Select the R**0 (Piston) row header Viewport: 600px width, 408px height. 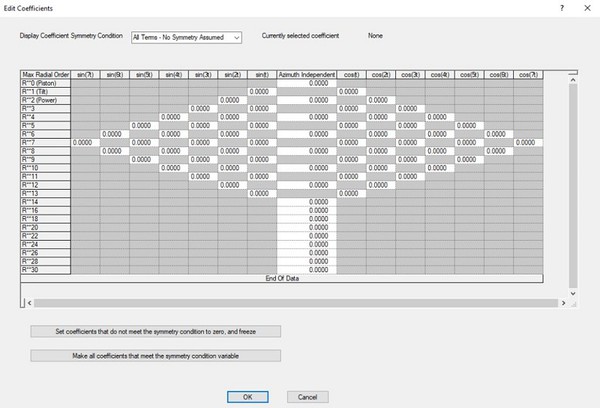point(45,83)
